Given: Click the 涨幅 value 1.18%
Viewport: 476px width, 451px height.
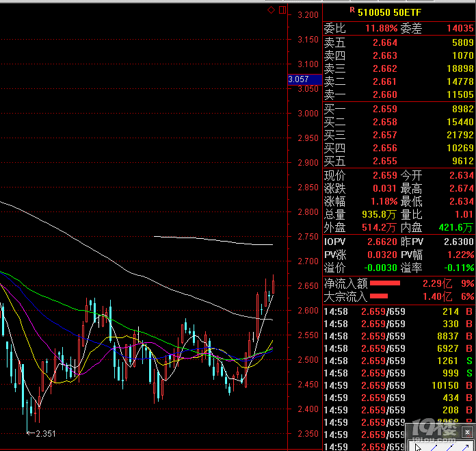Looking at the screenshot, I should [x=384, y=201].
